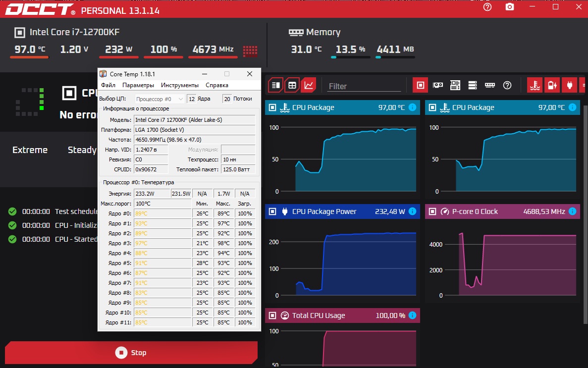Click plug icon on CPU Package Power header

pyautogui.click(x=285, y=211)
